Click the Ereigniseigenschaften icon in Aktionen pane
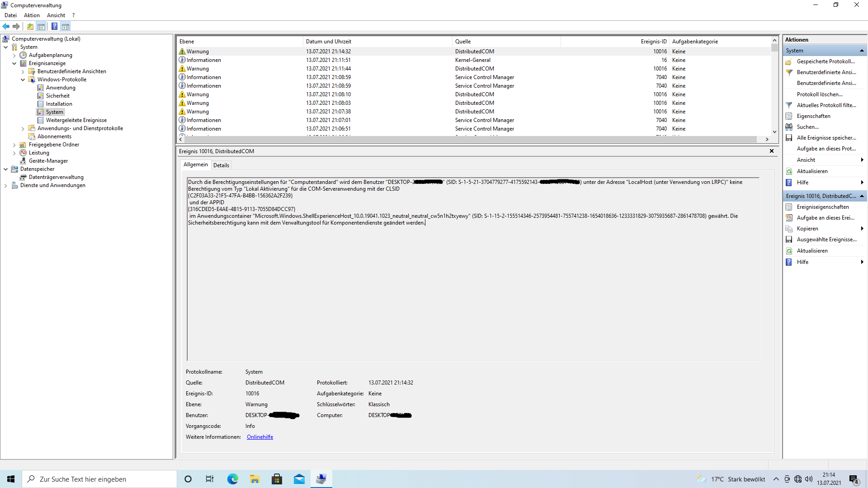Image resolution: width=868 pixels, height=488 pixels. [789, 207]
